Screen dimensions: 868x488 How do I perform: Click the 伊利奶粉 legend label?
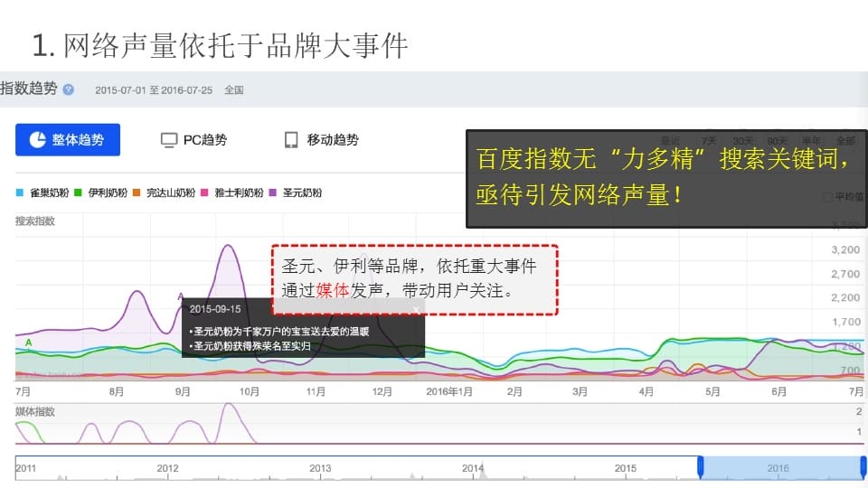click(108, 192)
